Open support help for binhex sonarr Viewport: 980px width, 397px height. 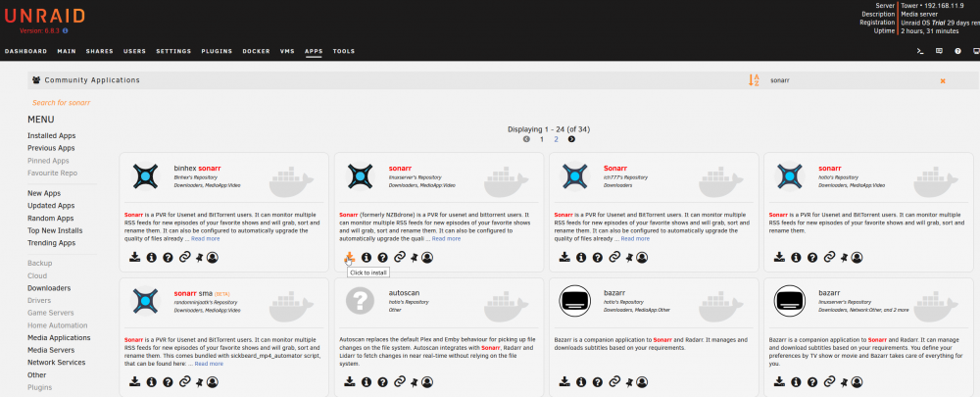(x=168, y=257)
